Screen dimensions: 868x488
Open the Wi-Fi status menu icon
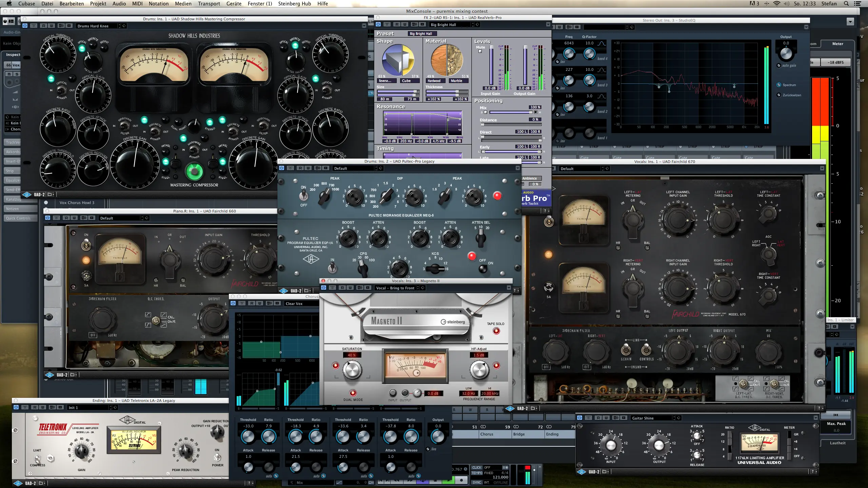pos(776,4)
